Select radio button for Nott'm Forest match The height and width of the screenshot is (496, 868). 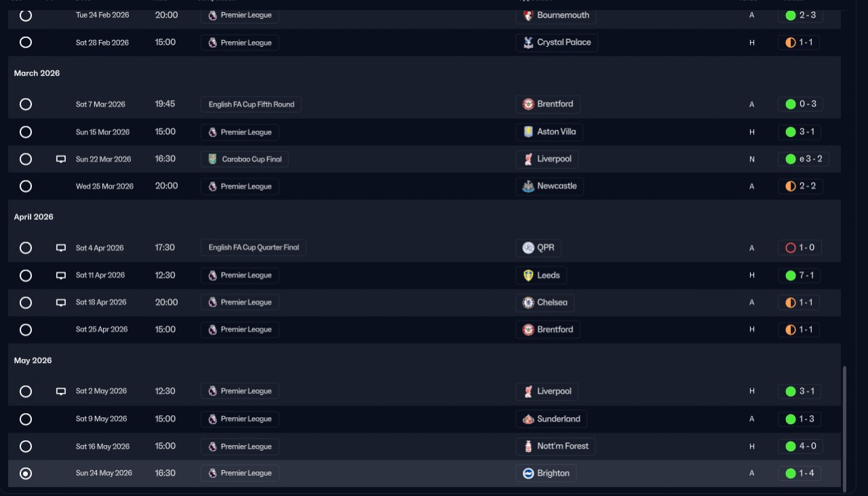point(26,446)
